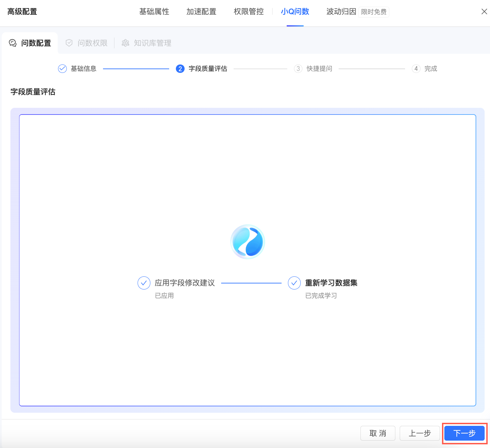The width and height of the screenshot is (490, 448).
Task: Click the 已完成学习 status text
Action: (x=321, y=296)
